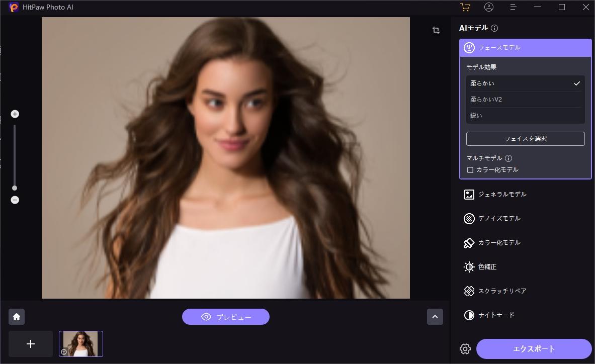595x364 pixels.
Task: Select the フェースモデル (Face Model) tool
Action: 525,47
